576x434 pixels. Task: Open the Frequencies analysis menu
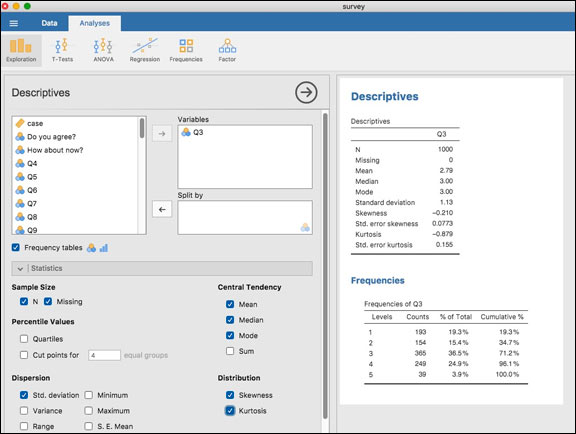click(x=186, y=50)
